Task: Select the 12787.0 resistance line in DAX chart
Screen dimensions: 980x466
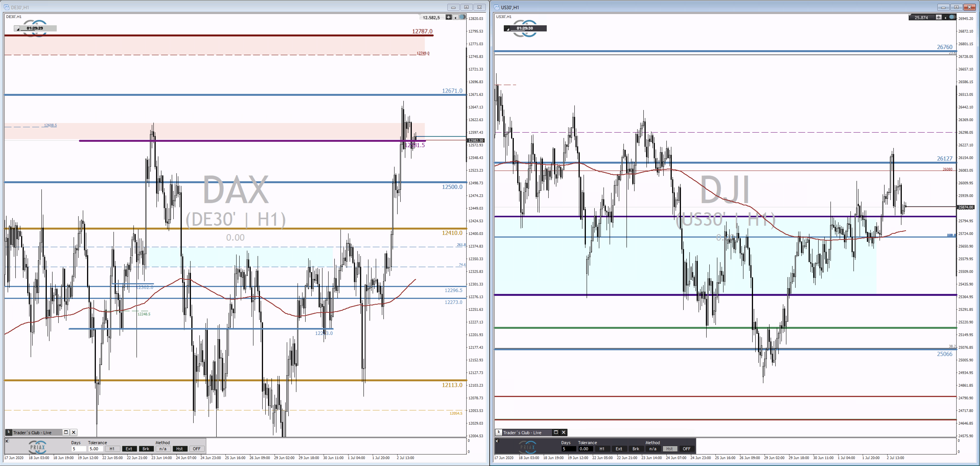Action: coord(219,35)
